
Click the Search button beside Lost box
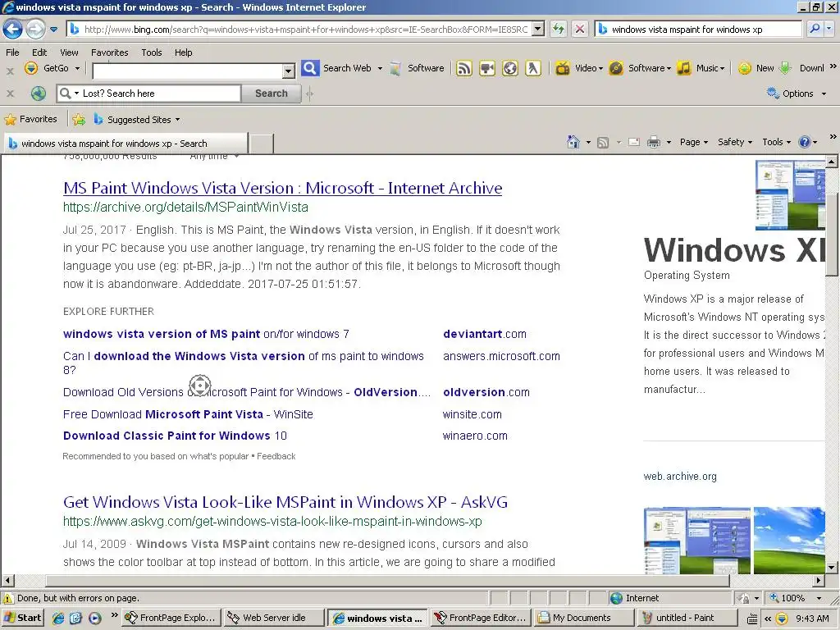point(271,94)
